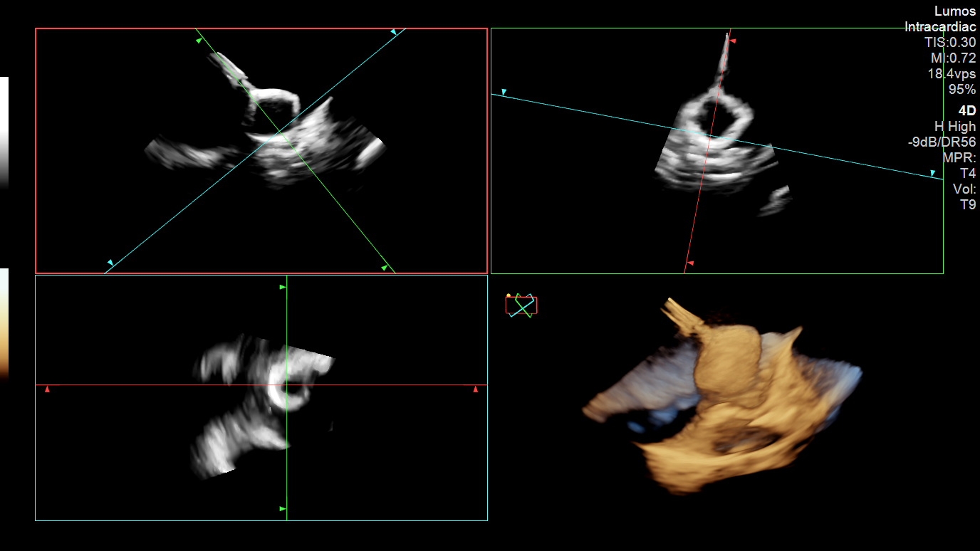The image size is (980, 551).
Task: Click the 4D mode label
Action: tap(966, 110)
